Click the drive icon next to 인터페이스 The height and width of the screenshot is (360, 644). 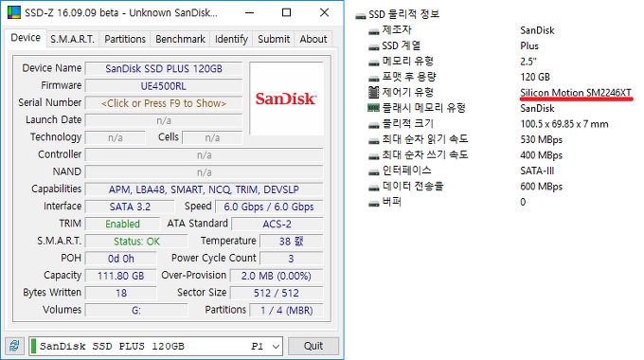pyautogui.click(x=373, y=171)
